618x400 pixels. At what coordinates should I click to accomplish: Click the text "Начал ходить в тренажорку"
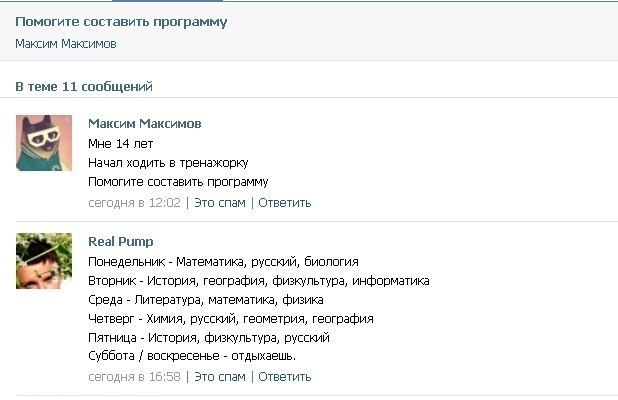click(167, 162)
